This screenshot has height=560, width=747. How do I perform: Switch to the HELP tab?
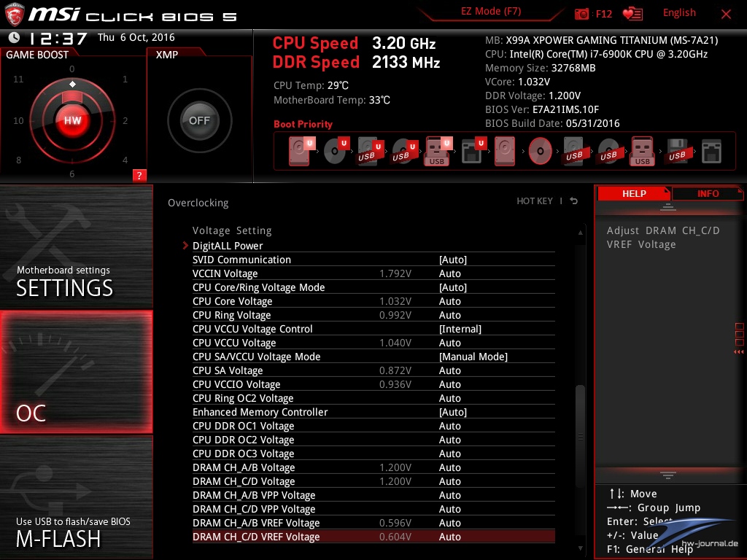coord(634,193)
